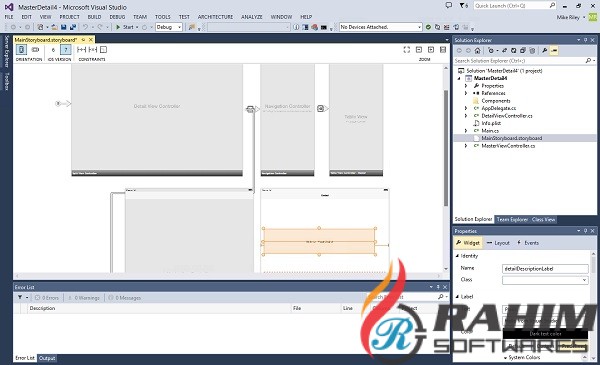Open the Class dropdown in Properties

point(584,280)
